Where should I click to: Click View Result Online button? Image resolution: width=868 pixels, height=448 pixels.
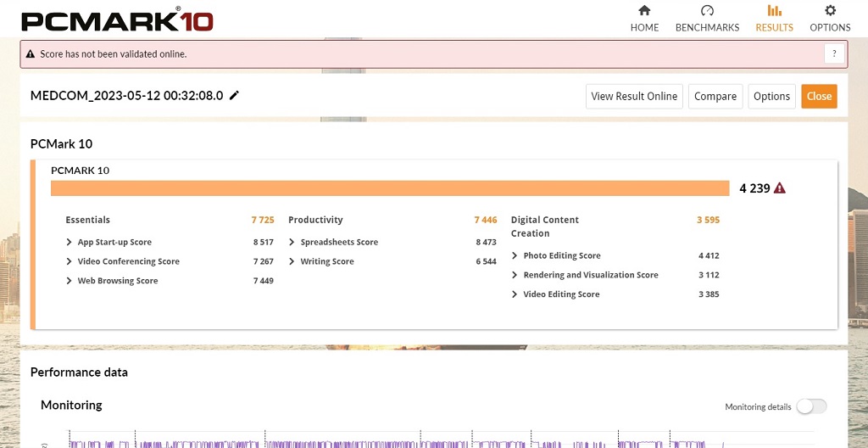pyautogui.click(x=634, y=96)
